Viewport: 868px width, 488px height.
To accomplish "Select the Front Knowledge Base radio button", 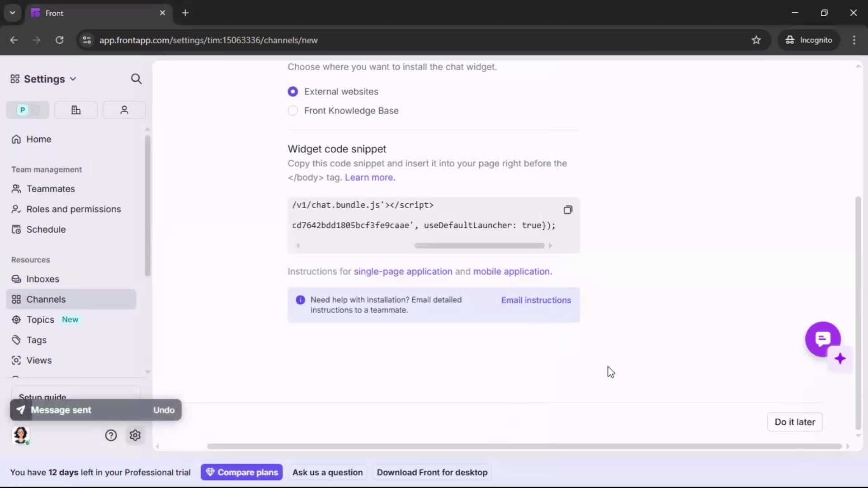I will (x=293, y=111).
